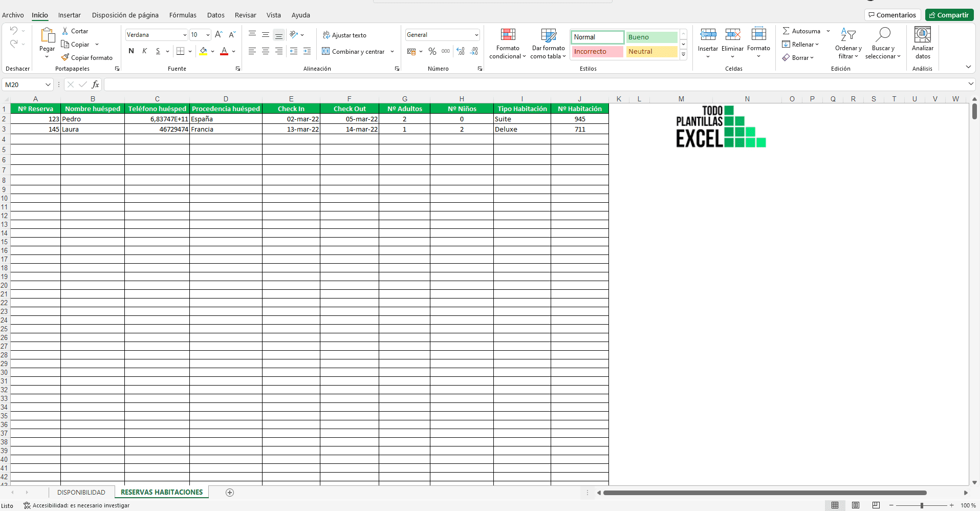Click the fill color bucket icon
The image size is (980, 511).
204,51
